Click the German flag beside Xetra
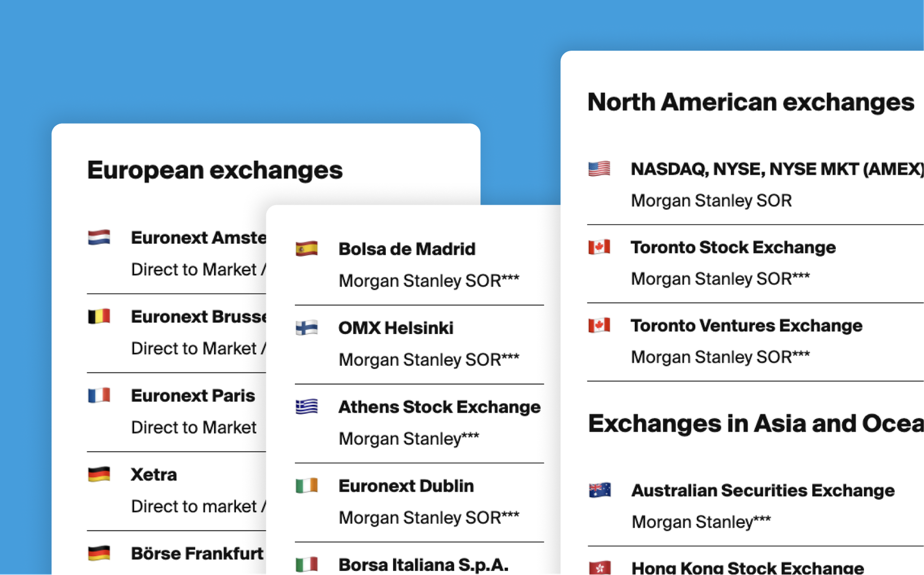The image size is (924, 575). (x=99, y=474)
